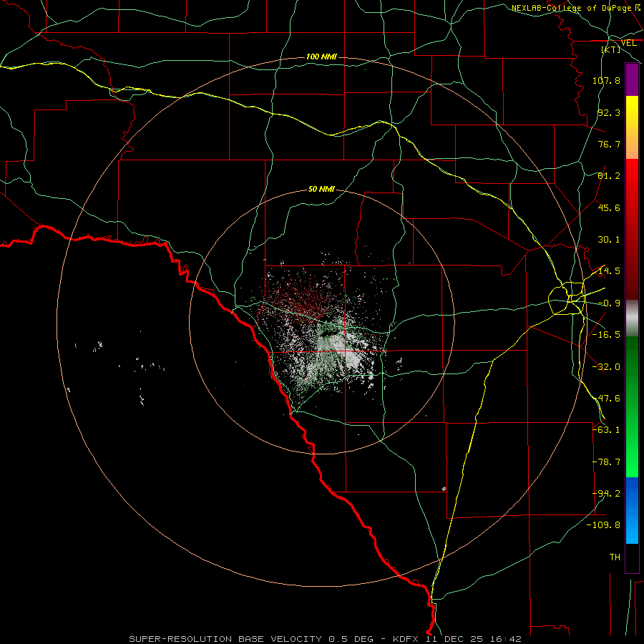Click the 30.1 velocity scale value
Viewport: 644px width, 644px height.
pyautogui.click(x=609, y=240)
